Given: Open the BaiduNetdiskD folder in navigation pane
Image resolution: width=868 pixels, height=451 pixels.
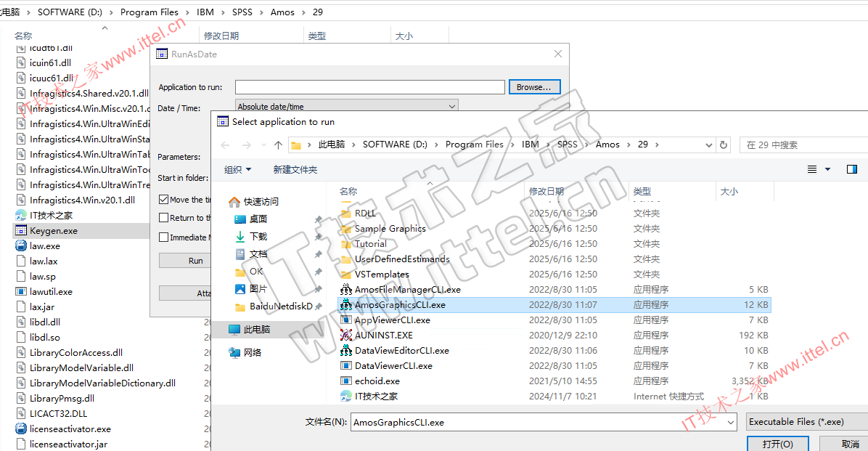Looking at the screenshot, I should tap(281, 306).
